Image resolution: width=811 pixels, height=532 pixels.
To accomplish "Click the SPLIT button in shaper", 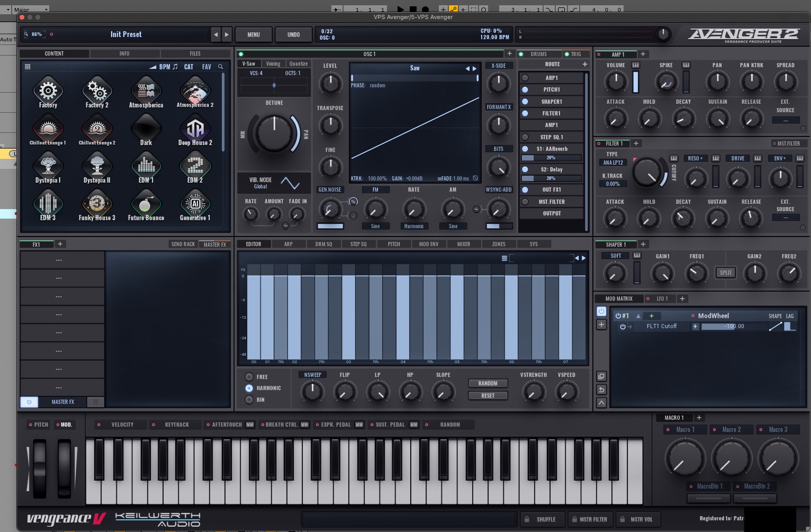I will pyautogui.click(x=726, y=273).
